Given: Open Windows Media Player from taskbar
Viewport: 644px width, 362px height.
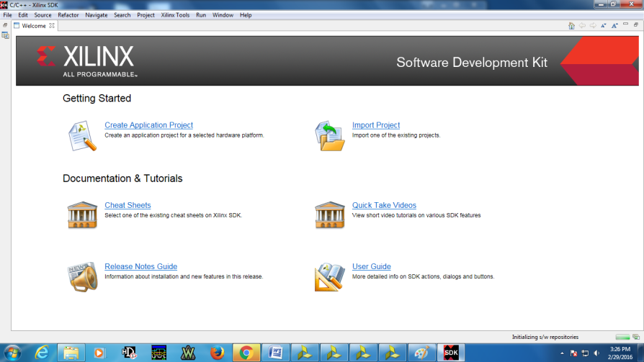Looking at the screenshot, I should pyautogui.click(x=99, y=353).
